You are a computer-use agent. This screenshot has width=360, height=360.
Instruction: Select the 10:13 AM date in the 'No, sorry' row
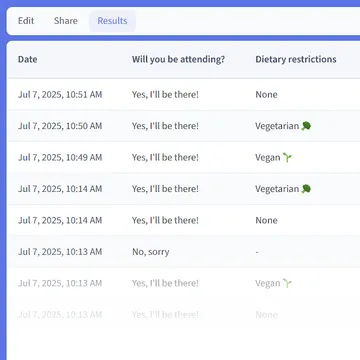pos(60,252)
